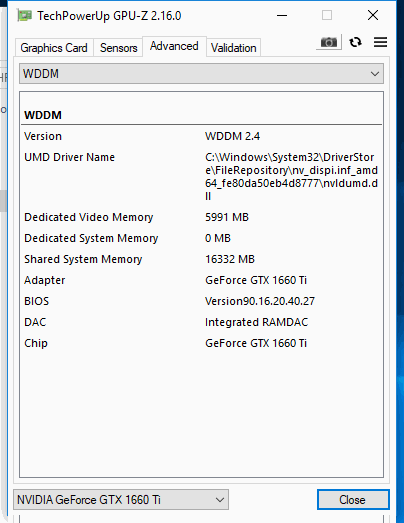Image resolution: width=404 pixels, height=523 pixels.
Task: Click the Chip value 'GeForce GTX 1660 Ti'
Action: pos(256,343)
